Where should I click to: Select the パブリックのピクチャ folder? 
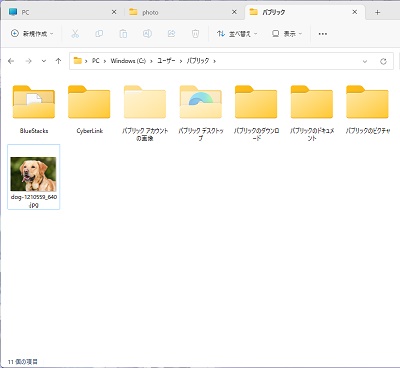(367, 102)
